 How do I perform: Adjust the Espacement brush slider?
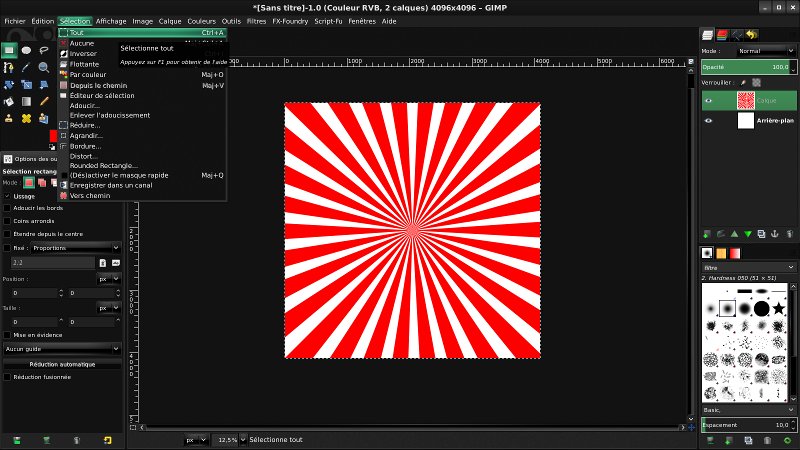[x=749, y=425]
